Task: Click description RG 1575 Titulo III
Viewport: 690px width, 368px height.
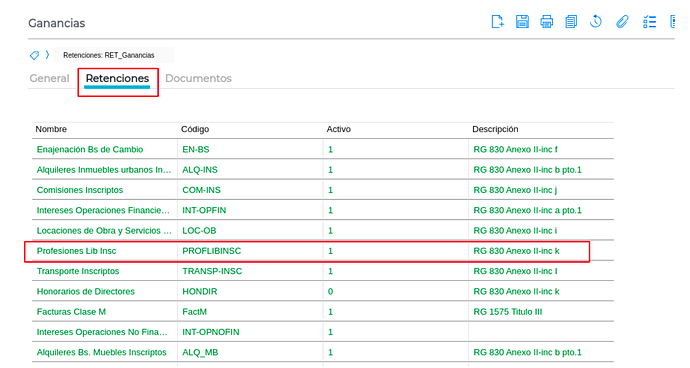Action: pyautogui.click(x=508, y=311)
